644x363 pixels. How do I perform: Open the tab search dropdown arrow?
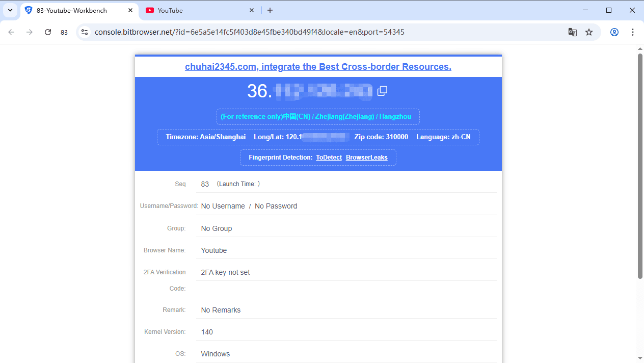point(10,10)
